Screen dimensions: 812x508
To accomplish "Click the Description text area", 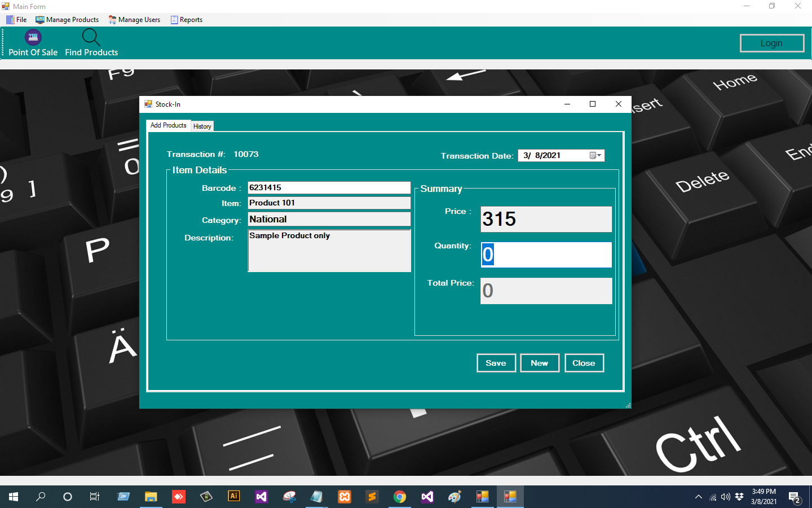I will coord(329,251).
